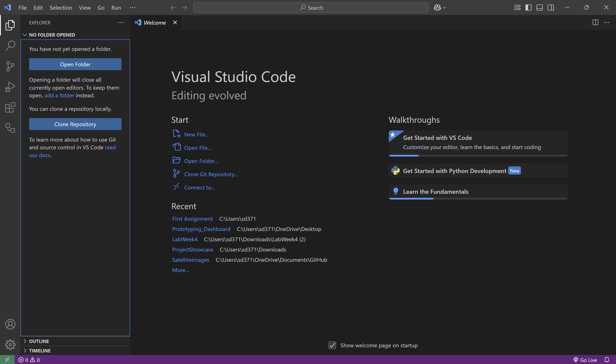The image size is (616, 364).
Task: Open Get Started with VS Code walkthrough
Action: (x=478, y=143)
